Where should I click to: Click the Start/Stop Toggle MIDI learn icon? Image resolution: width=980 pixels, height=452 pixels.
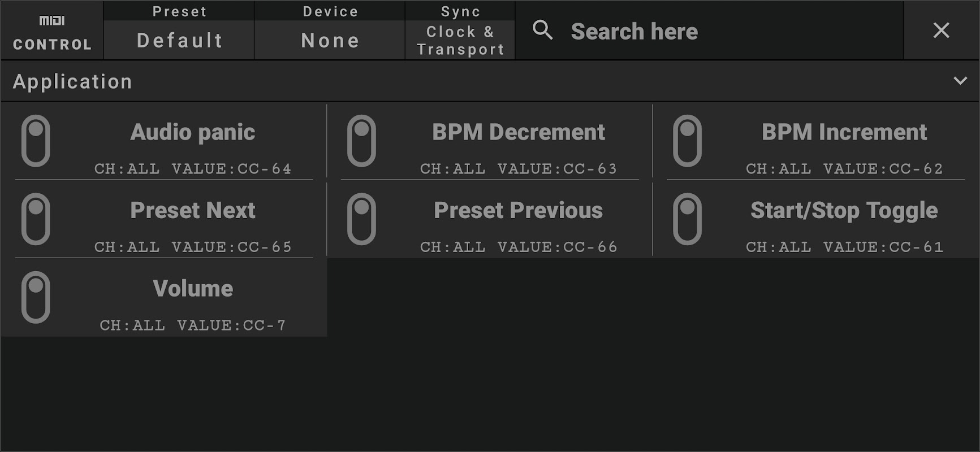pyautogui.click(x=687, y=219)
